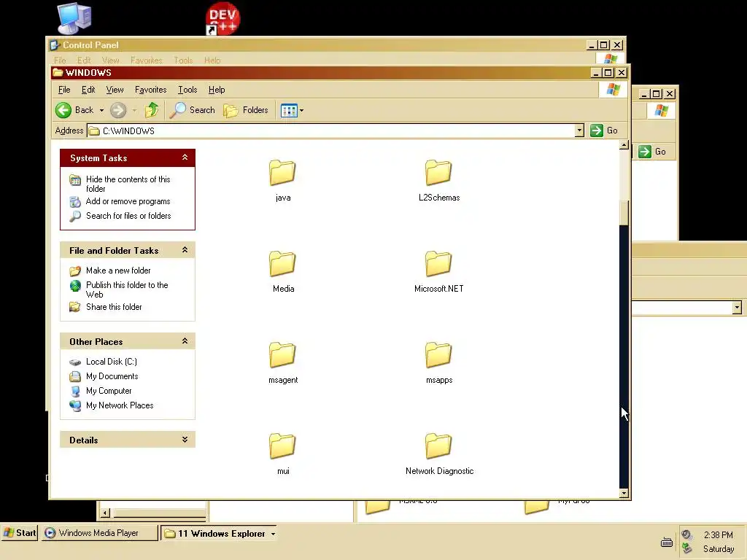
Task: Click the Go button in the background window
Action: (x=652, y=152)
